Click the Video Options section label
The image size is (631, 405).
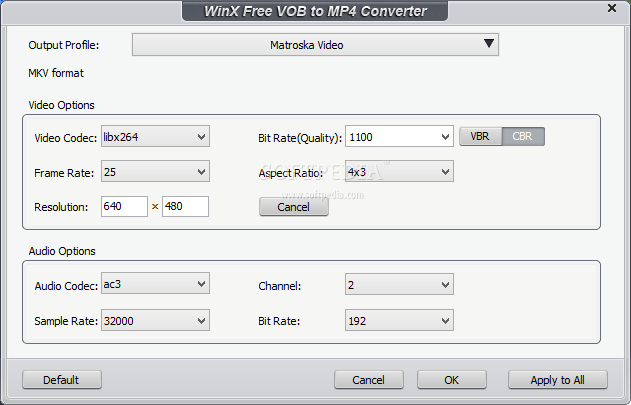tap(62, 105)
